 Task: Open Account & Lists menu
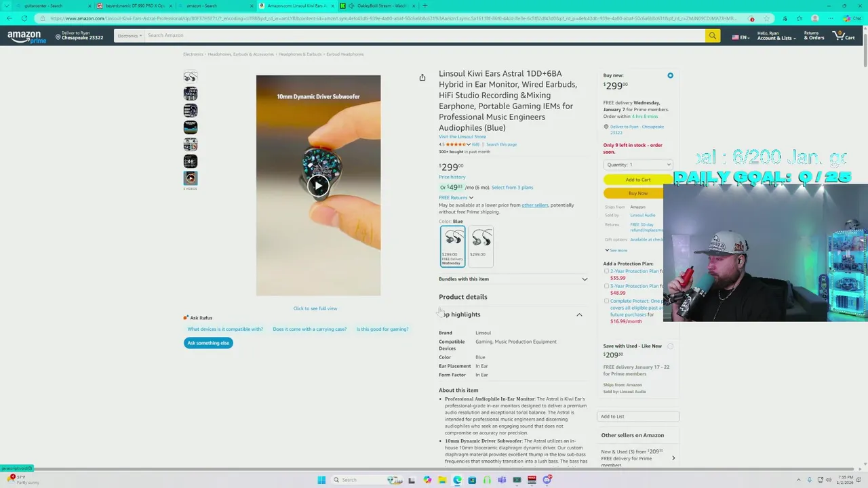[x=775, y=35]
